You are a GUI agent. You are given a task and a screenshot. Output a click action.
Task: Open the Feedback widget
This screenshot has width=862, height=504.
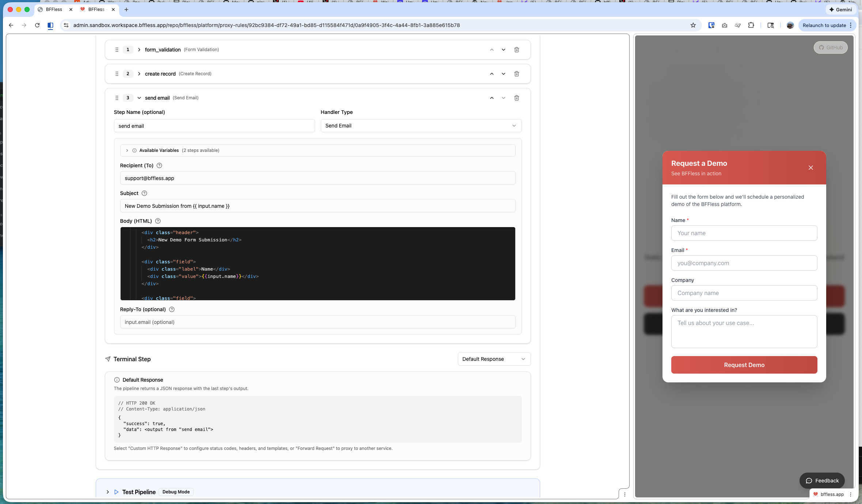pyautogui.click(x=822, y=481)
